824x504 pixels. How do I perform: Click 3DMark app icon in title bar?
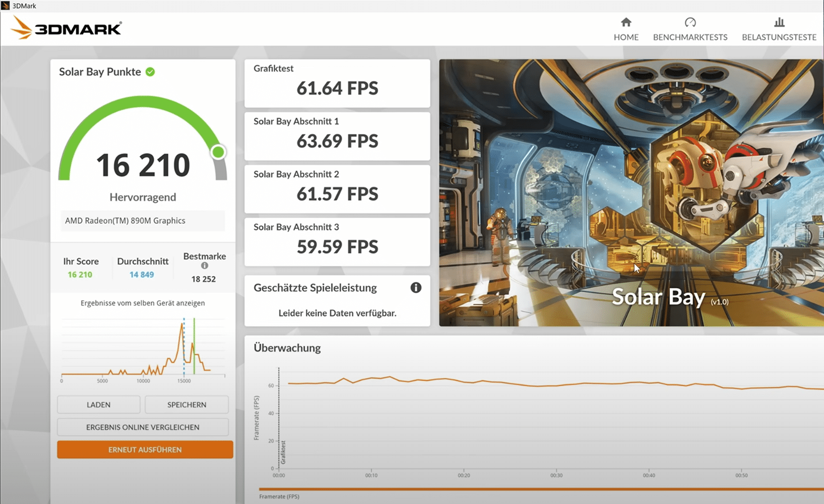[5, 6]
